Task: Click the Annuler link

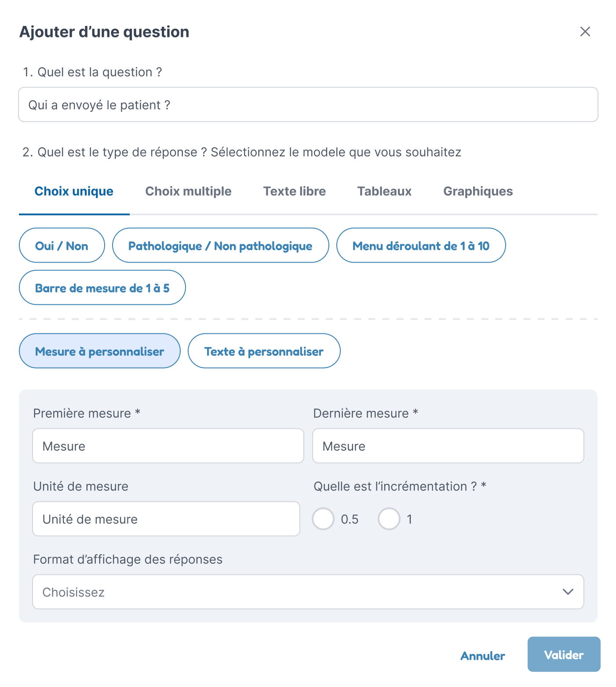Action: click(482, 655)
